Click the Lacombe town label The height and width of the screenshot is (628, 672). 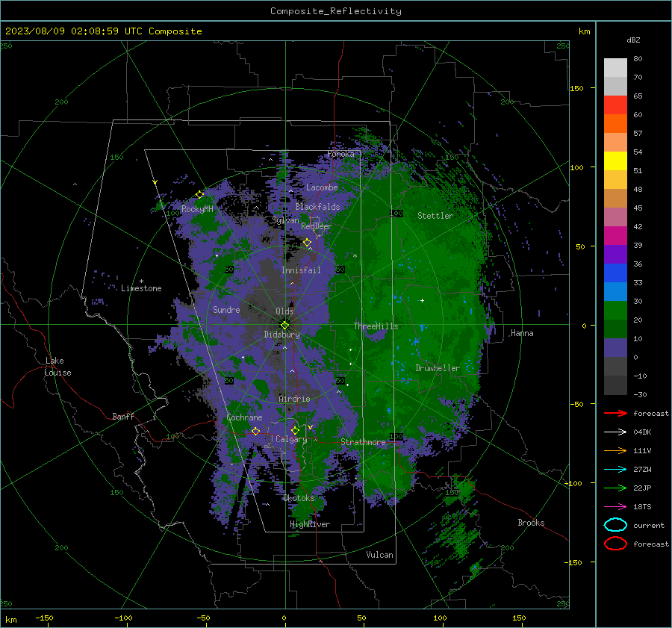click(322, 187)
